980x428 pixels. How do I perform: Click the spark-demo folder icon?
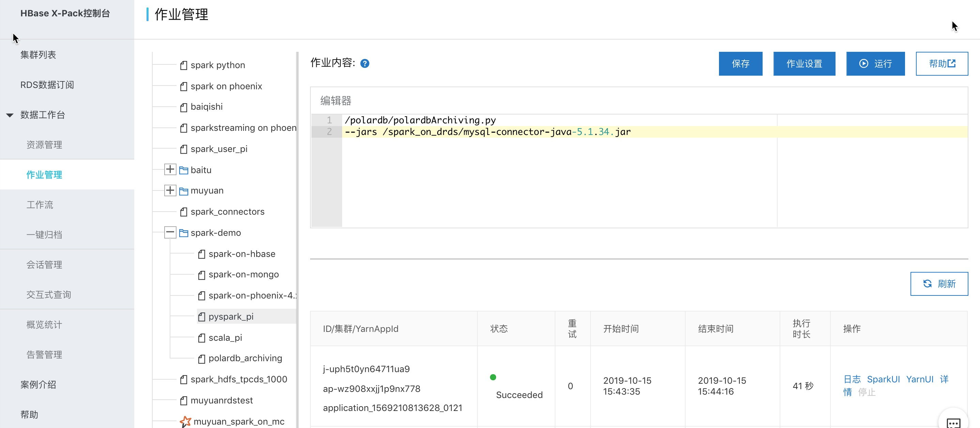click(x=184, y=233)
